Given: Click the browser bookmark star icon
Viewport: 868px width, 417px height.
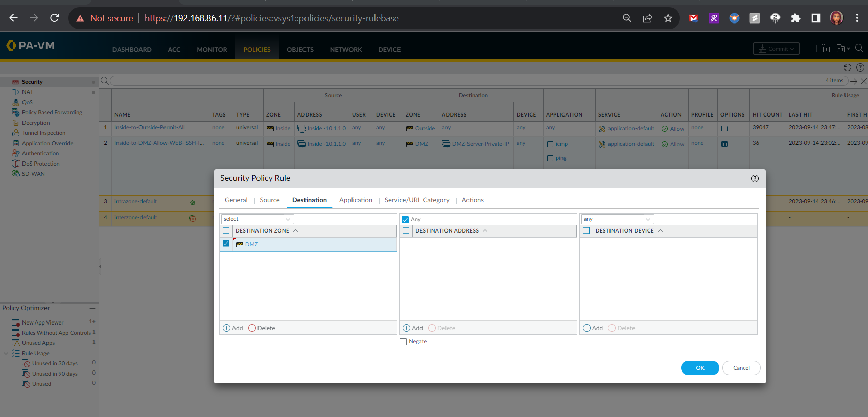Looking at the screenshot, I should 668,18.
